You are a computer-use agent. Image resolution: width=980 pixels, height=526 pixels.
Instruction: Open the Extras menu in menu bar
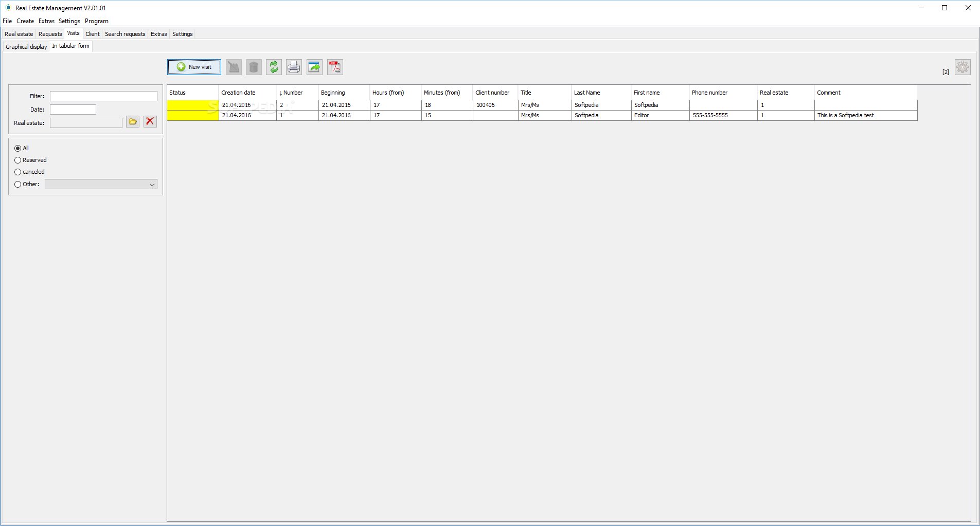click(46, 21)
